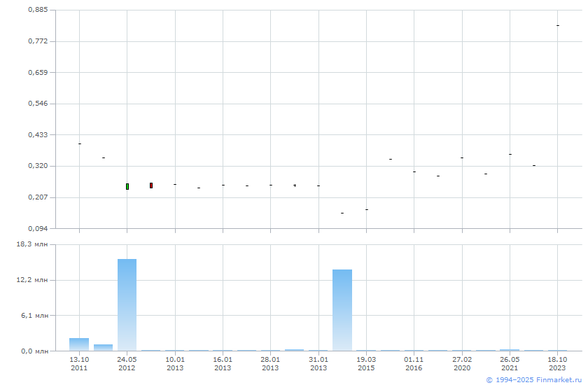Click the 24.05 2012 date label
Screen dimensions: 588x385
[127, 363]
